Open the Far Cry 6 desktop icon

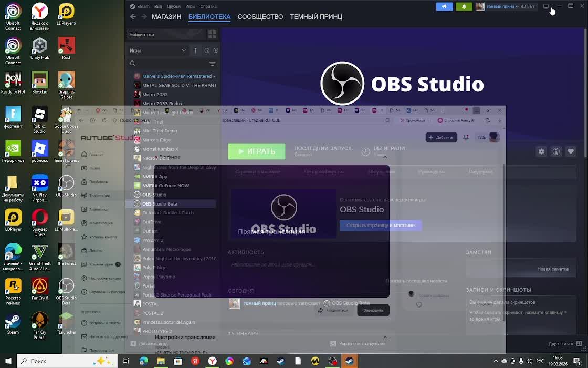(x=40, y=289)
